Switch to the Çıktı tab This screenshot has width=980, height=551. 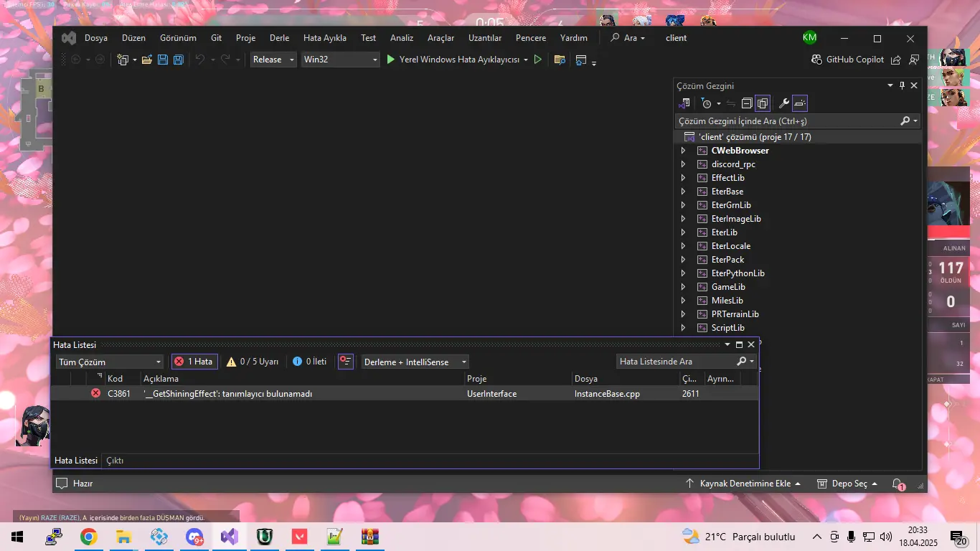pos(115,461)
